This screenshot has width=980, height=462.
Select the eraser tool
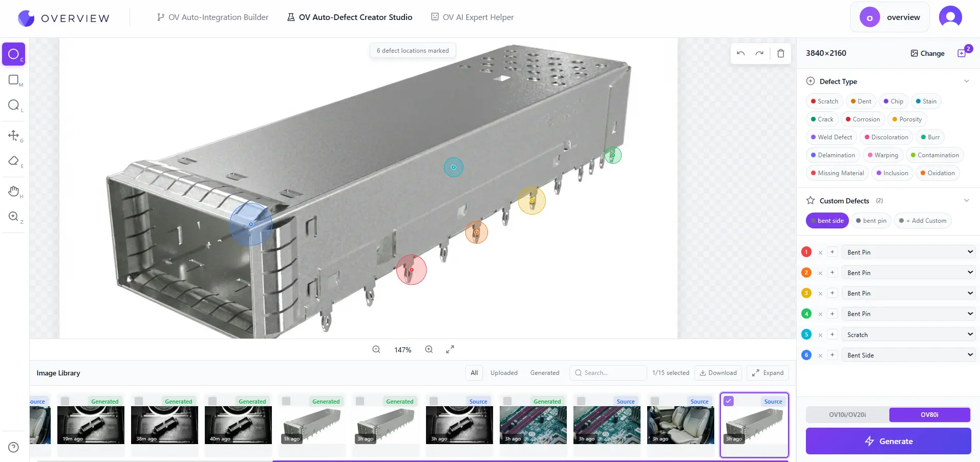pyautogui.click(x=14, y=161)
